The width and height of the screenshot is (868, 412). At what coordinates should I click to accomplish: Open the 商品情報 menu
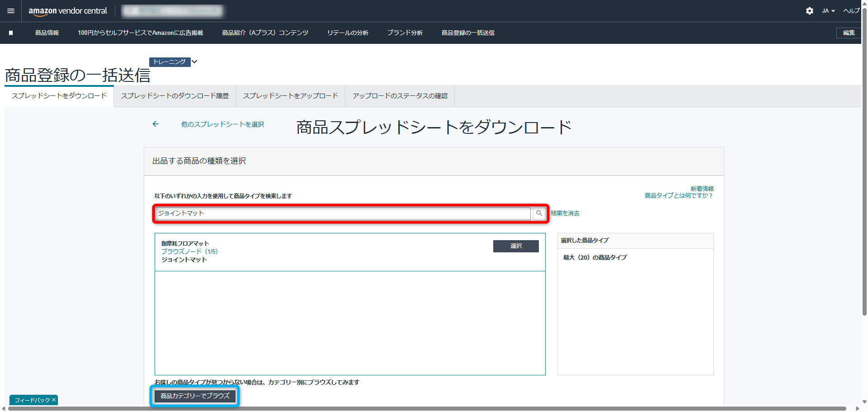click(47, 33)
